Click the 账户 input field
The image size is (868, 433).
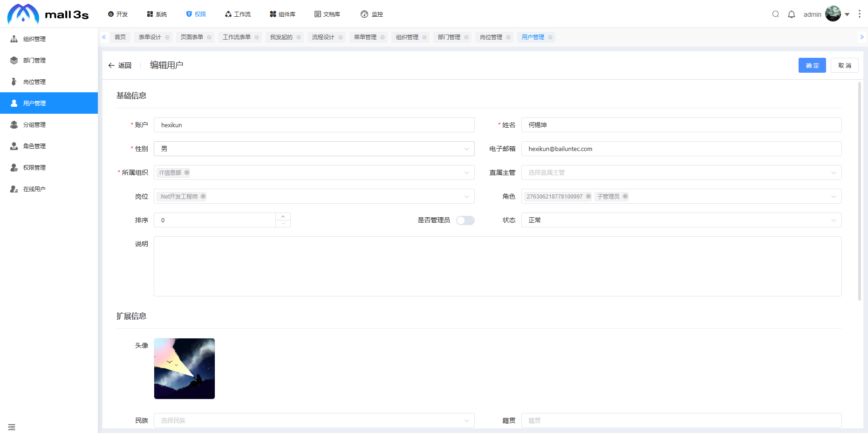314,125
